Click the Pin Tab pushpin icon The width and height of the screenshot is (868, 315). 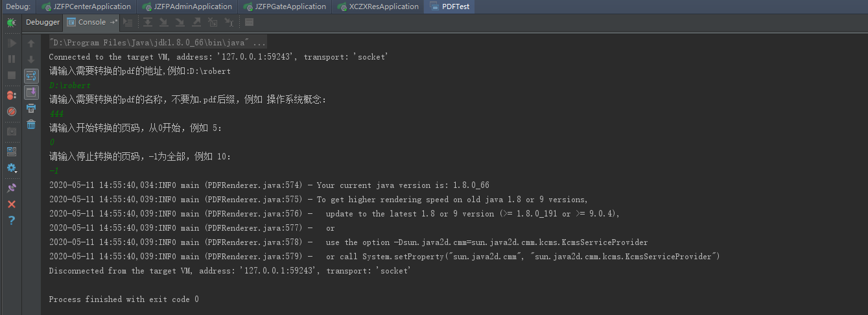coord(12,188)
